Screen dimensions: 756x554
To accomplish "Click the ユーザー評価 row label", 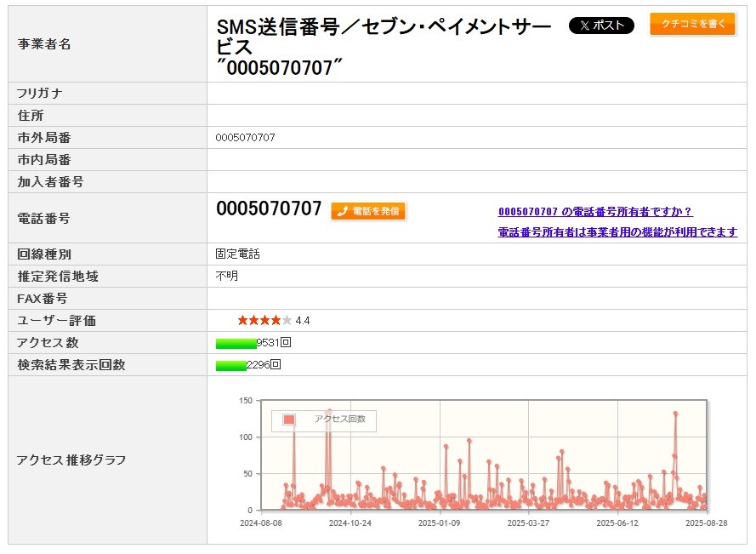I will click(56, 321).
